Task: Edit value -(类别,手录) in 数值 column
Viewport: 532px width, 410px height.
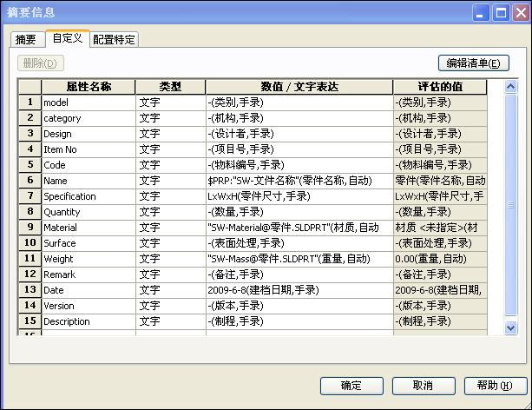Action: pos(299,102)
